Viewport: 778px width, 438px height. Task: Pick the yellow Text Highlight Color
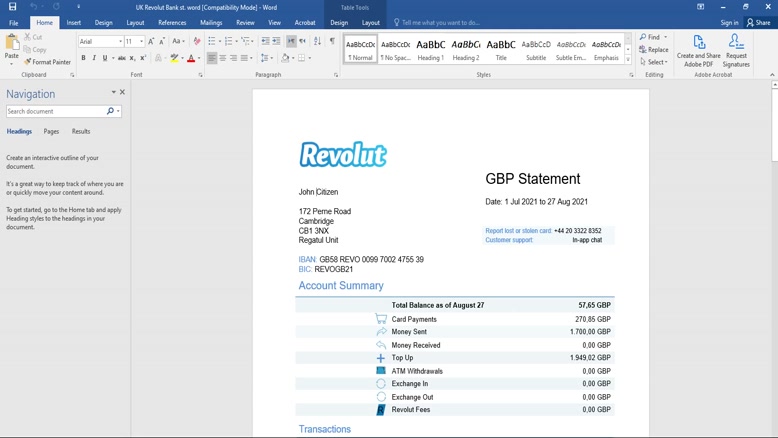[174, 58]
